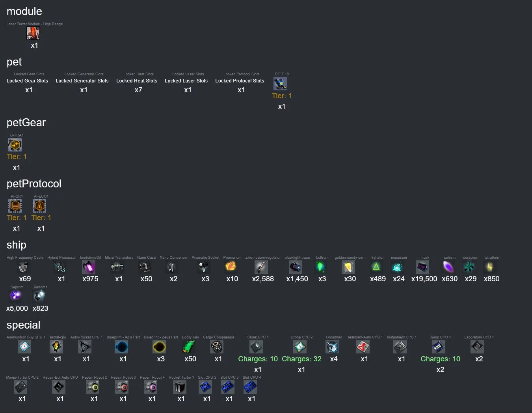Screen dimensions: 532x413
Task: Click the Prismatic Socket icon
Action: (x=204, y=267)
